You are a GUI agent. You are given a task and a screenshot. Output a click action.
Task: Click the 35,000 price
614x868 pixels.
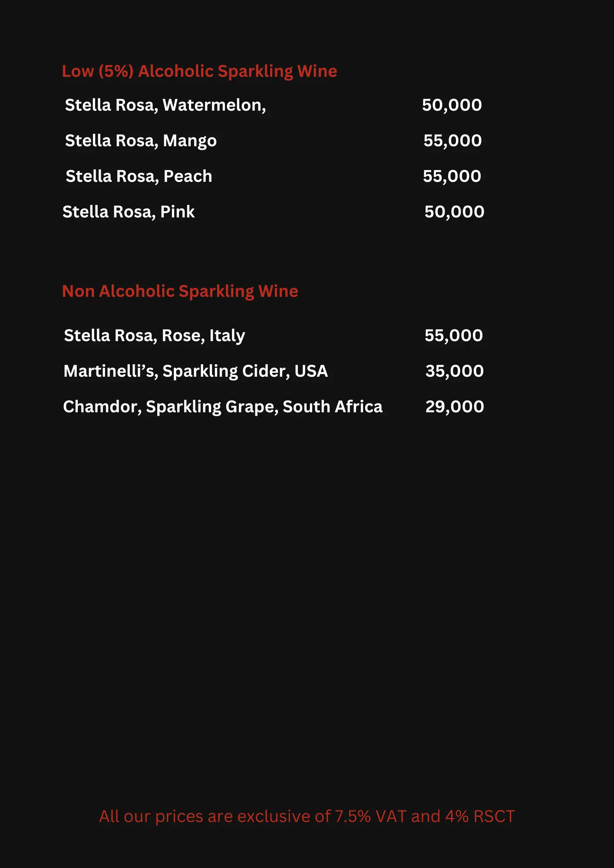click(454, 371)
